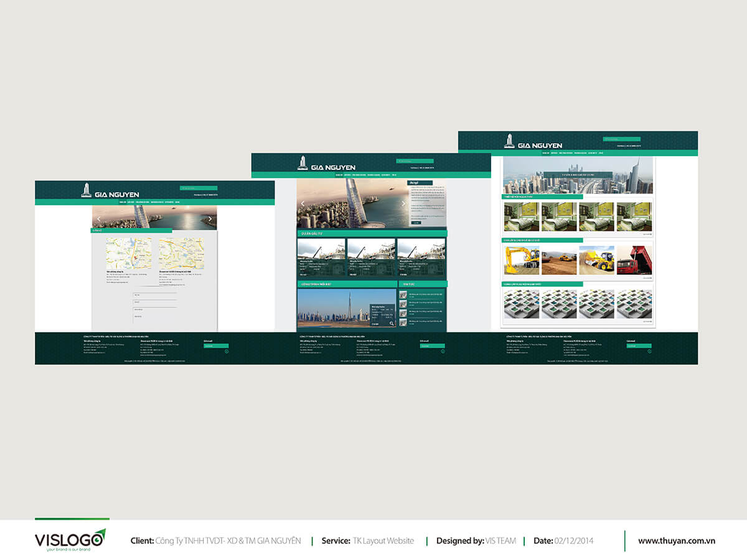The width and height of the screenshot is (747, 560).
Task: Open the first bedroom interior thumbnail
Action: 522,216
